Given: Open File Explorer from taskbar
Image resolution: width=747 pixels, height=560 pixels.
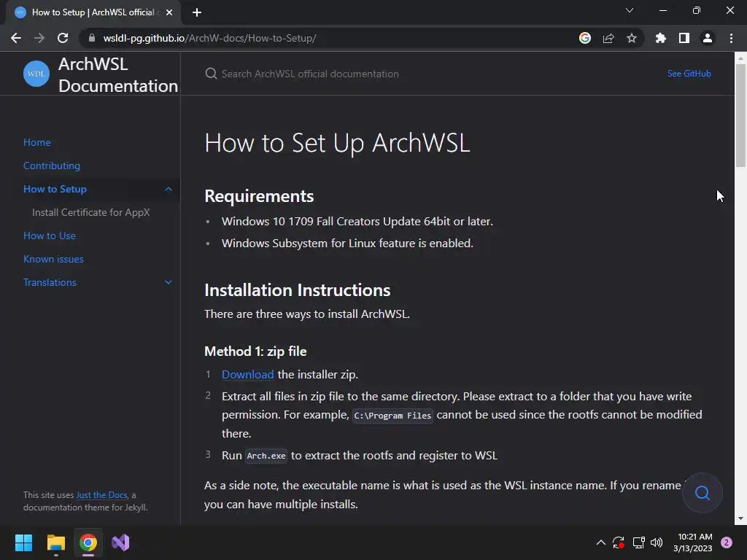Looking at the screenshot, I should (55, 542).
